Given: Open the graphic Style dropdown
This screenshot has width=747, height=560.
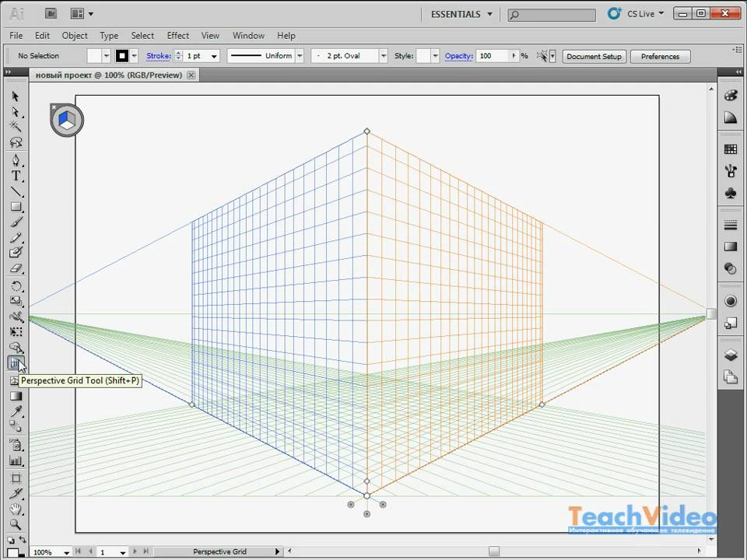Looking at the screenshot, I should pyautogui.click(x=435, y=56).
